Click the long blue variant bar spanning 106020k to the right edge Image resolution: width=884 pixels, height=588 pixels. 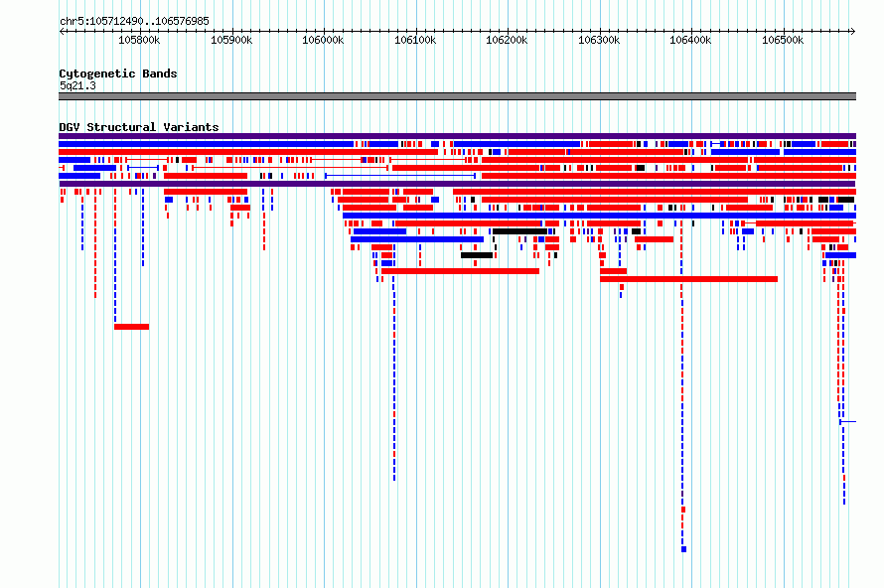599,216
